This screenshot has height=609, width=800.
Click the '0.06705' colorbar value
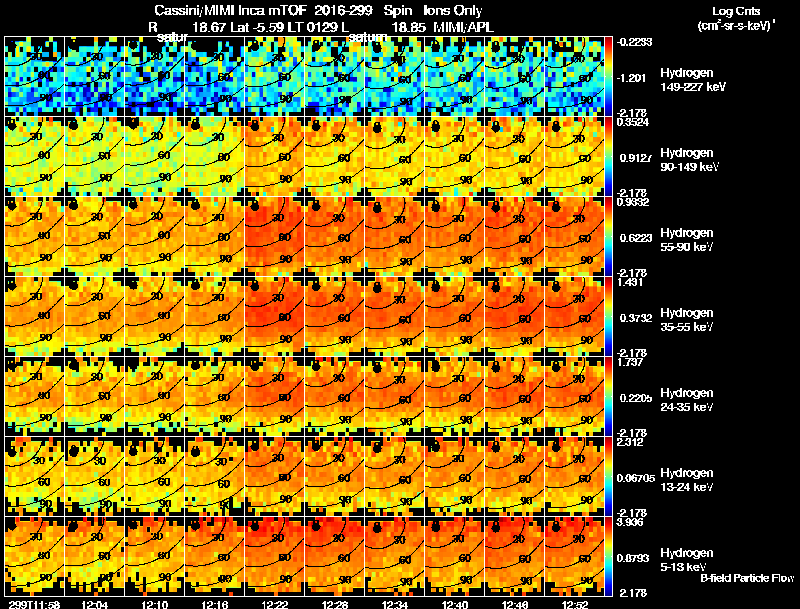pos(636,478)
